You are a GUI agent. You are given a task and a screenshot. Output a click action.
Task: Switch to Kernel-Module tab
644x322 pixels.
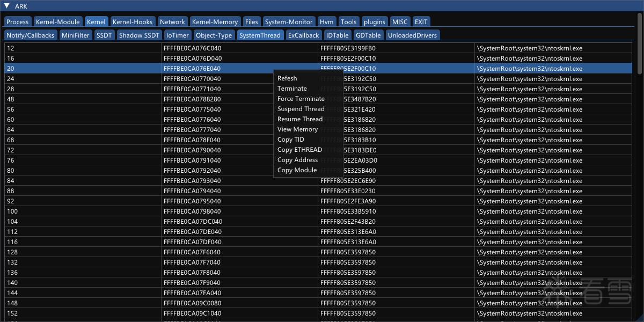(x=57, y=21)
